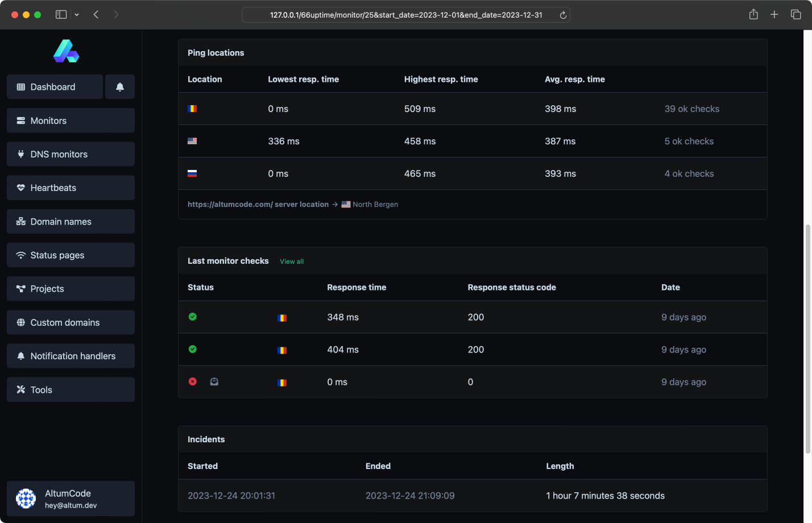Image resolution: width=812 pixels, height=523 pixels.
Task: Click the red error status on failed check
Action: (192, 381)
